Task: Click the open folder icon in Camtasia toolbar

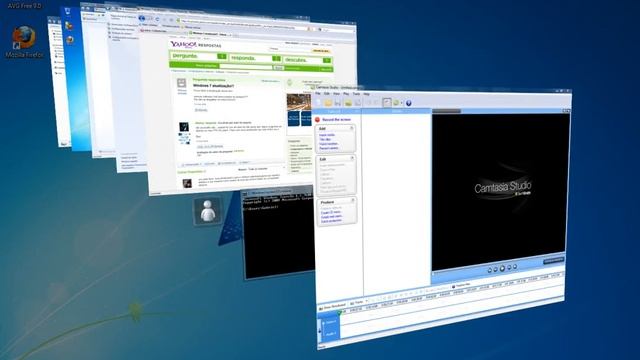Action: pyautogui.click(x=328, y=102)
